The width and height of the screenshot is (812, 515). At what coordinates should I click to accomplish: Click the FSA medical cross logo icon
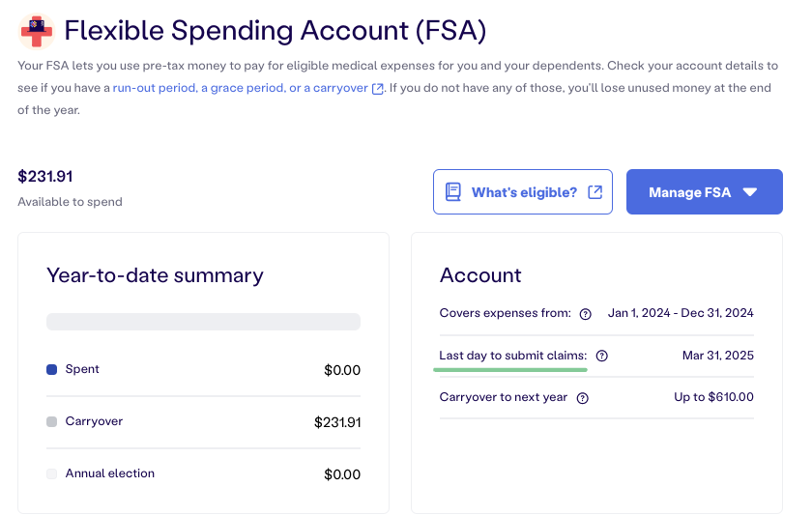[x=37, y=31]
